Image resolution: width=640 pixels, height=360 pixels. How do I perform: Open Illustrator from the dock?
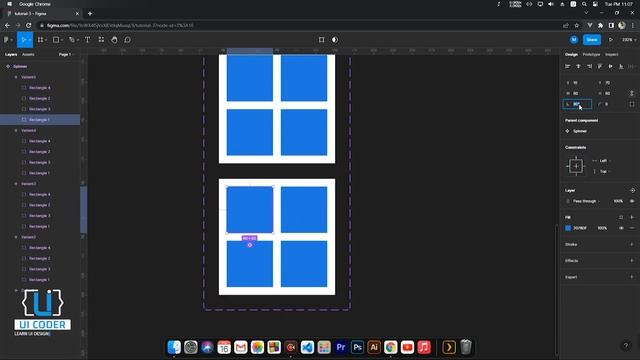pos(374,347)
